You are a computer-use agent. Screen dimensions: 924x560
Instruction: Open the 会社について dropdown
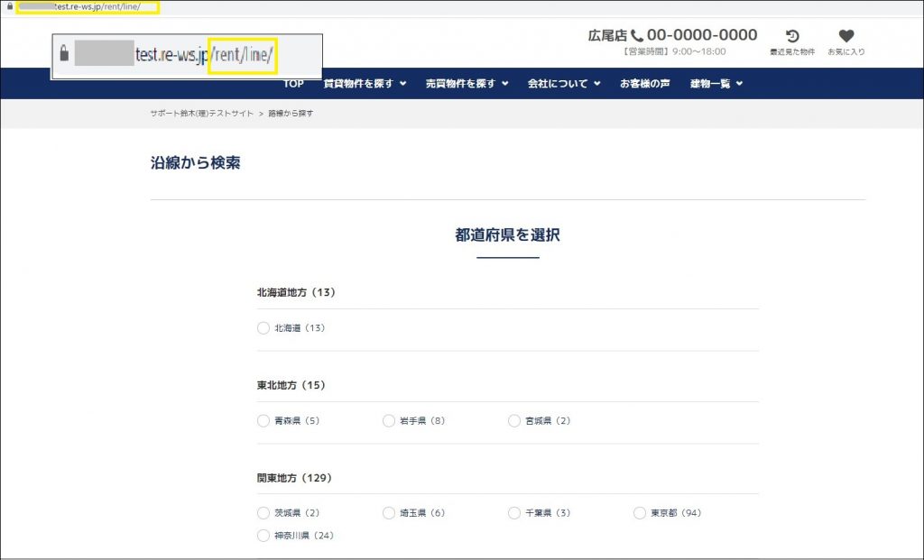[564, 84]
